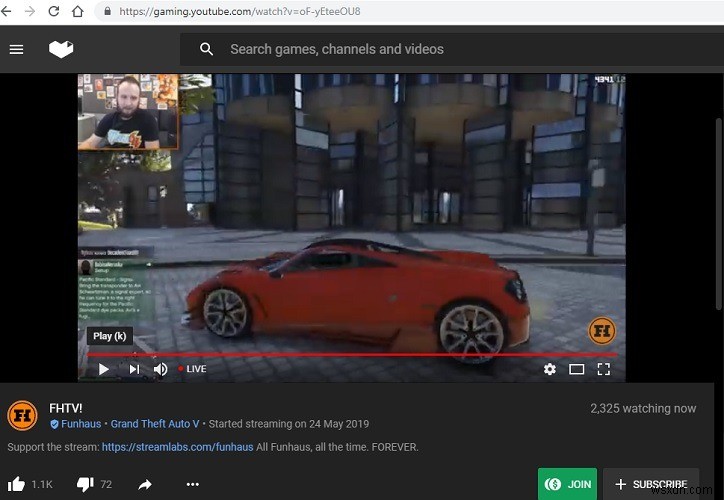Mute the stream with the speaker icon
Viewport: 724px width, 500px height.
click(x=161, y=369)
